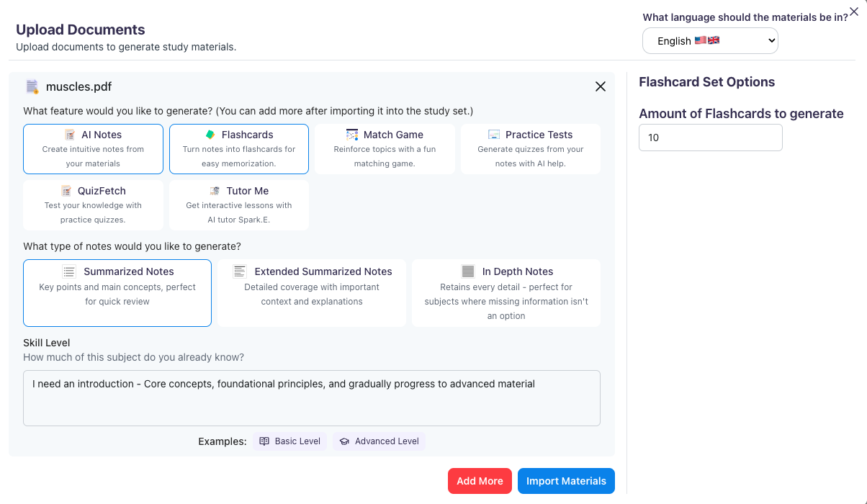Toggle In Depth Notes as note type
This screenshot has width=867, height=504.
coord(506,292)
